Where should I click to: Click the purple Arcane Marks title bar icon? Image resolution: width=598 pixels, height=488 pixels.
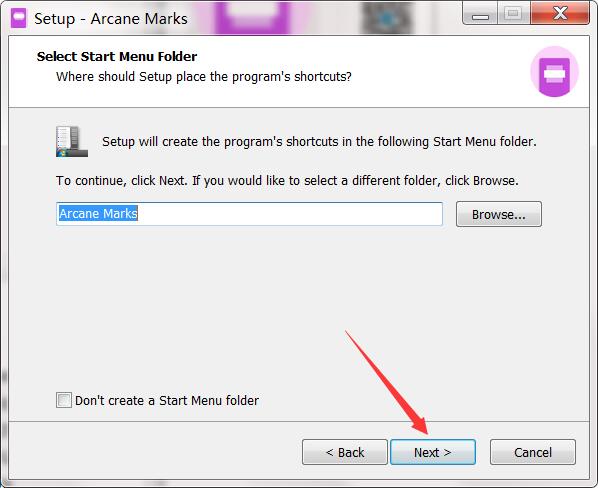coord(18,18)
